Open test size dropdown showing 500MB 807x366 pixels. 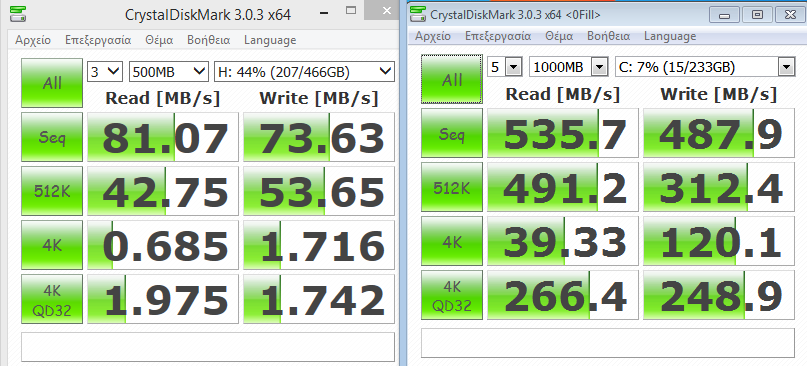pyautogui.click(x=169, y=72)
